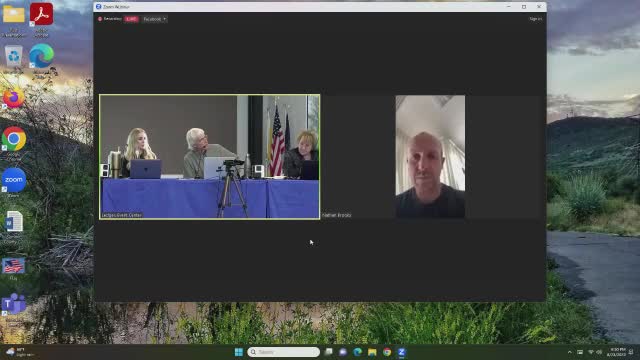Open Microsoft Edge from the taskbar

pyautogui.click(x=358, y=352)
